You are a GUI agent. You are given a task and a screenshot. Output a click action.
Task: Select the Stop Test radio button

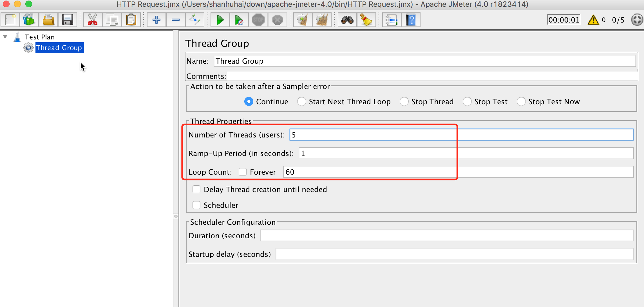467,101
